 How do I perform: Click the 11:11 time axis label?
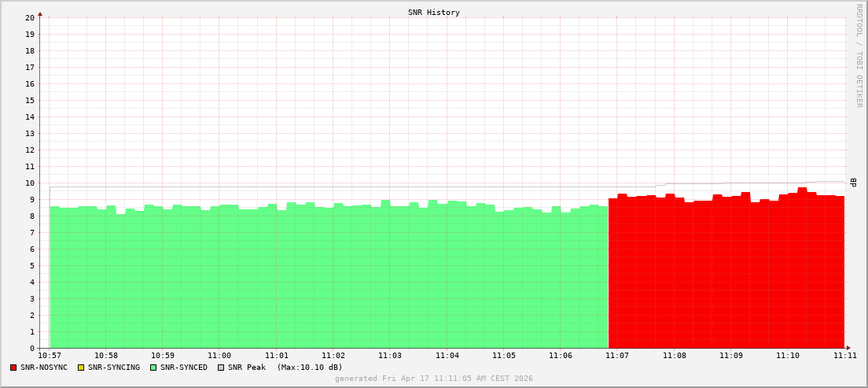(x=844, y=356)
